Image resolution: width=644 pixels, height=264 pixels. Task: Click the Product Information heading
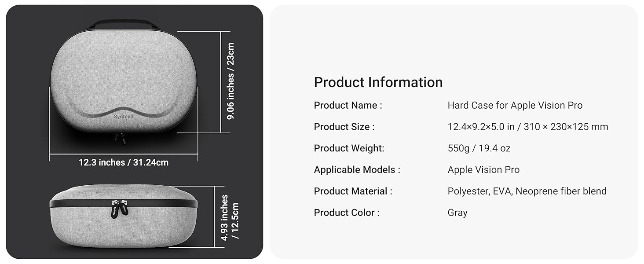[x=378, y=82]
